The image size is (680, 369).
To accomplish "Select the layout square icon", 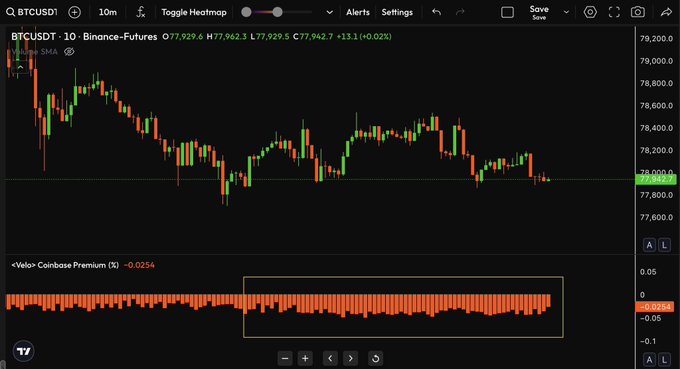I will (x=507, y=12).
